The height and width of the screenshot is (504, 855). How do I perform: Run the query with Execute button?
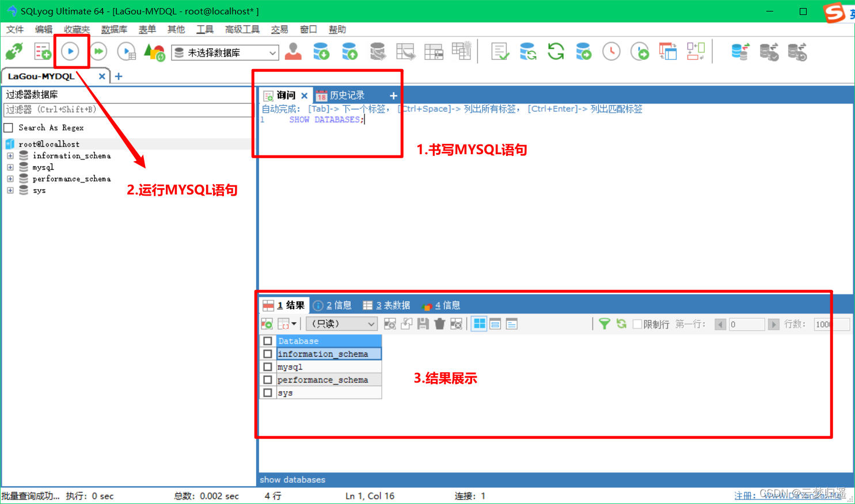(x=70, y=52)
